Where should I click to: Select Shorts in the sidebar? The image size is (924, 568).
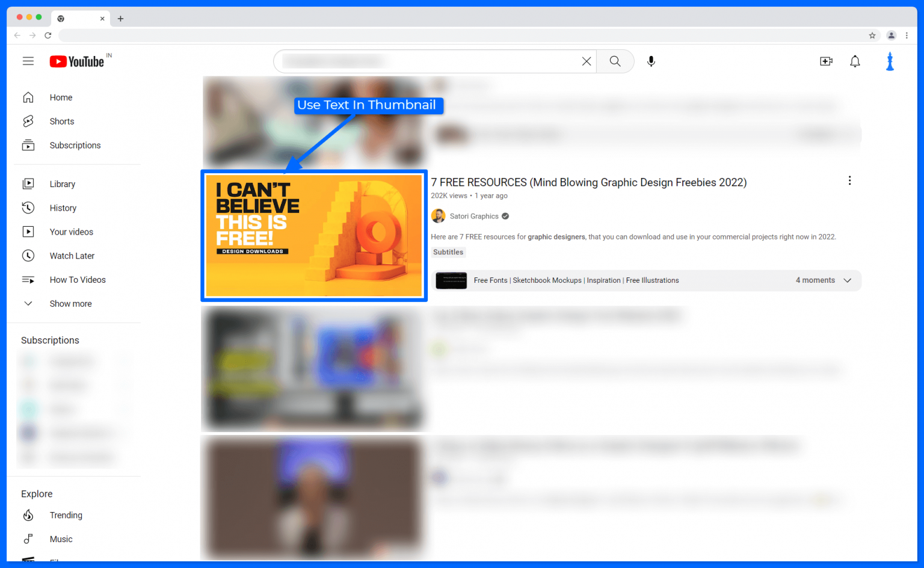pyautogui.click(x=61, y=121)
